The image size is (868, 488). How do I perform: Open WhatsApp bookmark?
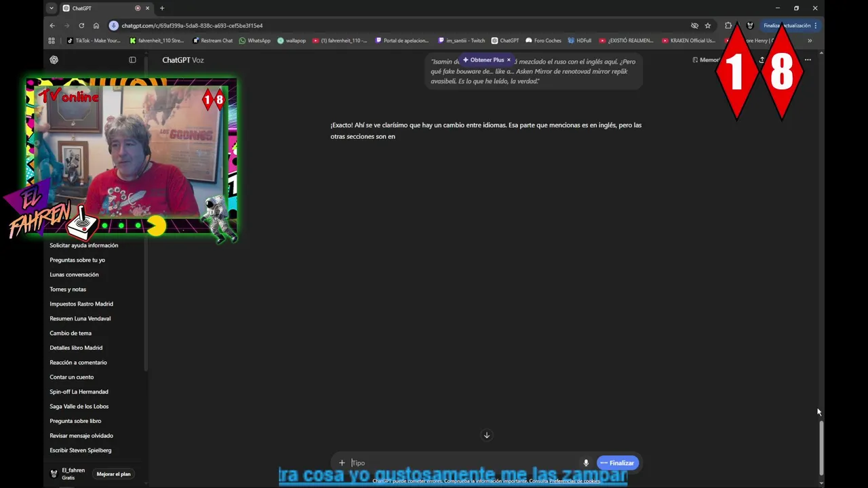click(x=254, y=41)
